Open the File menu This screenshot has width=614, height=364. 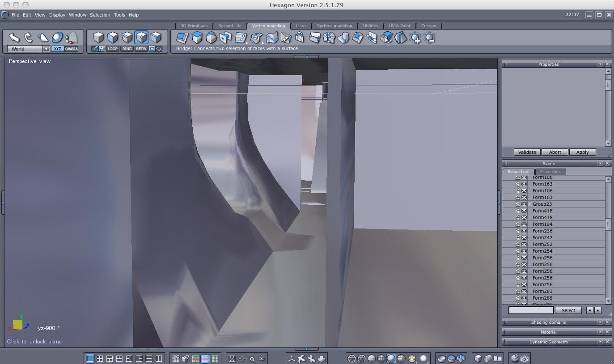click(15, 15)
